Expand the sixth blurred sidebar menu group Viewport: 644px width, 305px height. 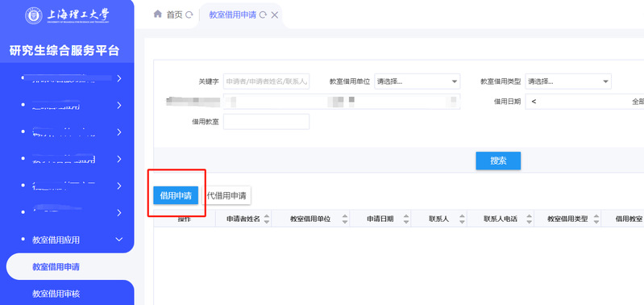click(x=119, y=213)
